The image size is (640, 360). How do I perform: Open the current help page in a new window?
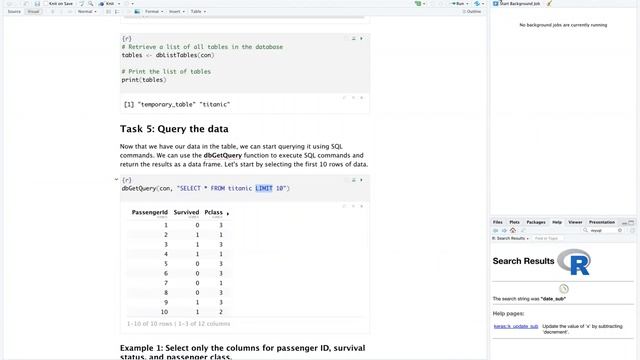(x=523, y=231)
